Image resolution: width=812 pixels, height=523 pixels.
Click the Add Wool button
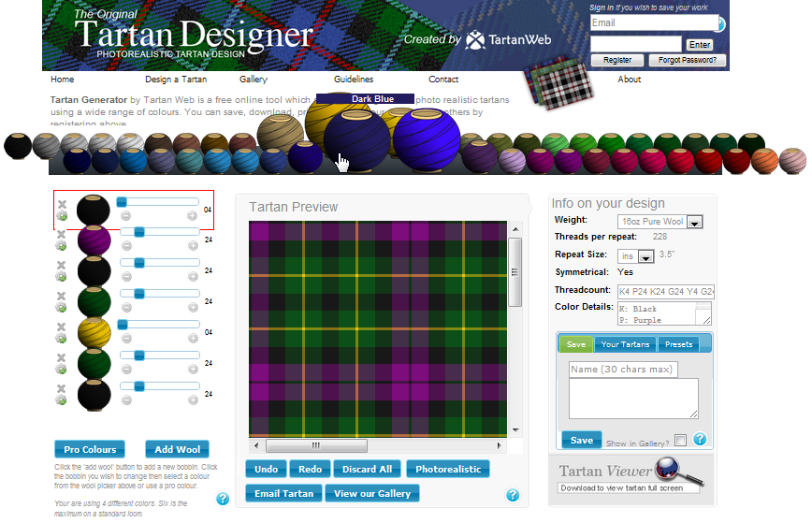click(x=177, y=449)
